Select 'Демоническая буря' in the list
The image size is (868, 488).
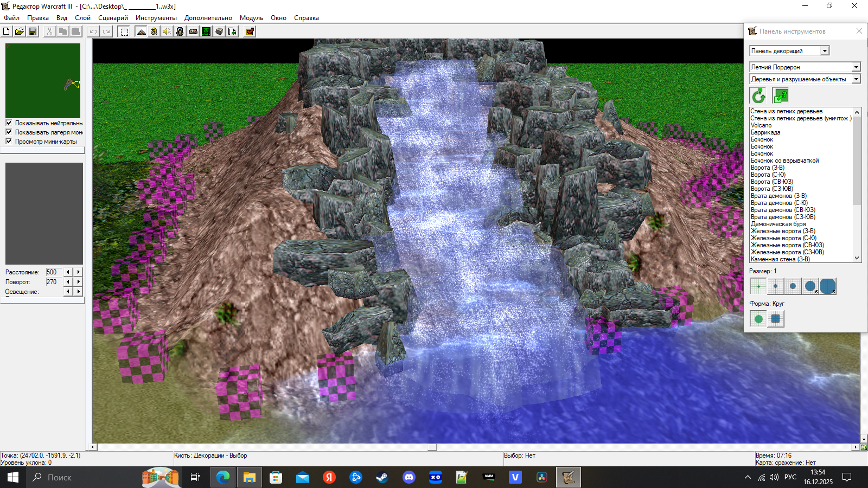coord(778,224)
